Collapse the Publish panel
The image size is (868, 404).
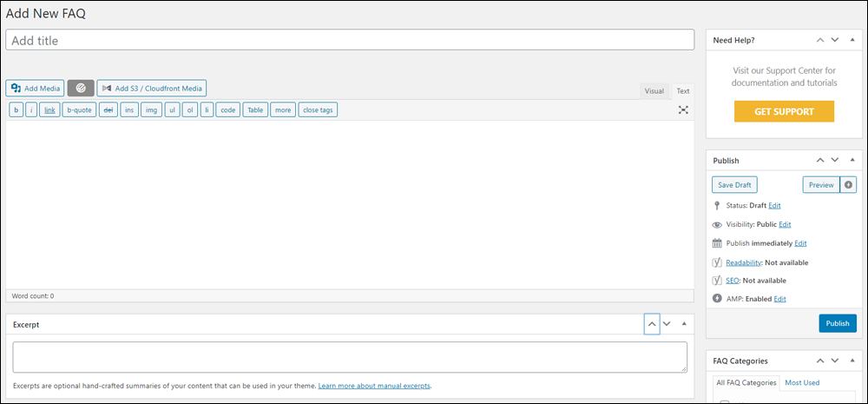(852, 161)
